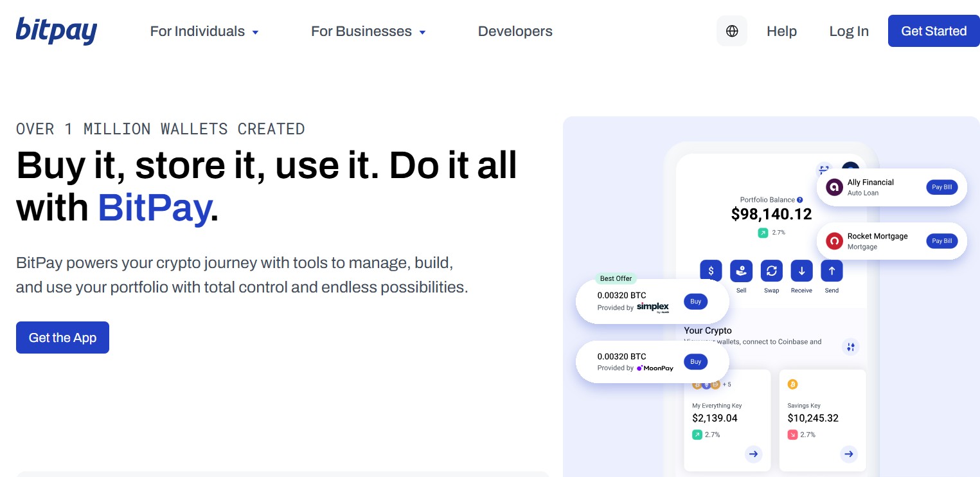
Task: Click the $98,140.12 portfolio balance
Action: (x=771, y=214)
